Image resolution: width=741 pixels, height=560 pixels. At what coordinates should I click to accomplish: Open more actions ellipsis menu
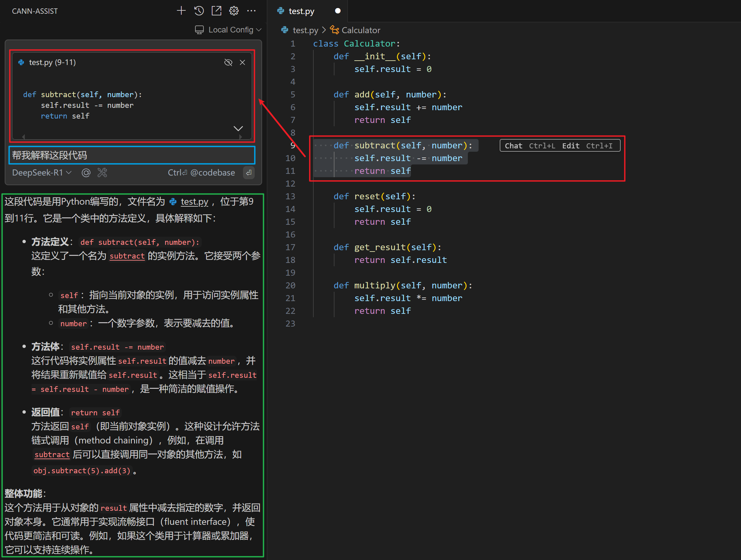pyautogui.click(x=251, y=11)
